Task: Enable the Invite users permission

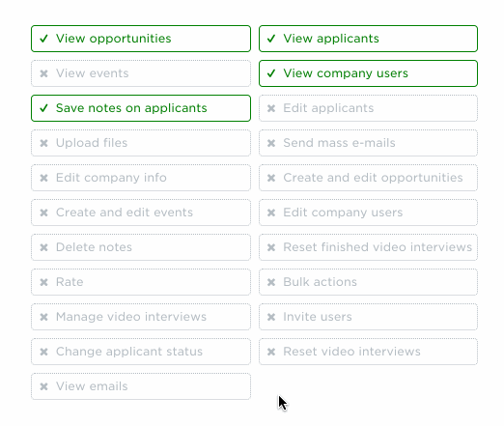Action: [x=368, y=317]
